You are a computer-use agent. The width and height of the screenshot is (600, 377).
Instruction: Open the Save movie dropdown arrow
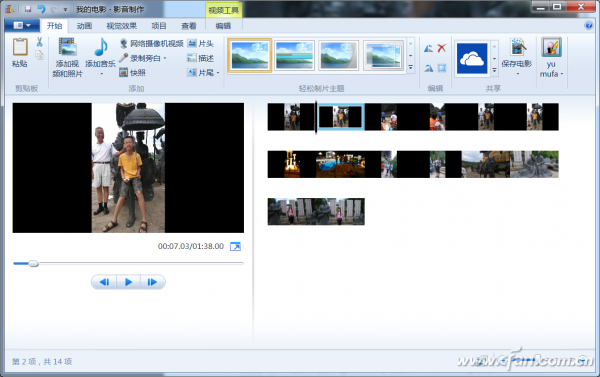pyautogui.click(x=517, y=73)
